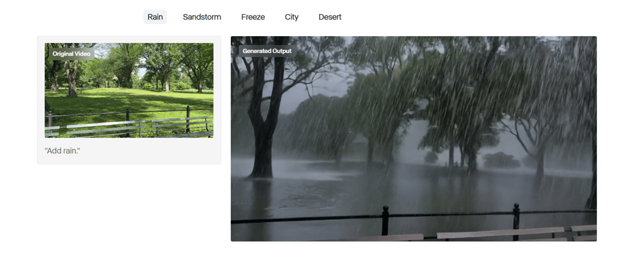The width and height of the screenshot is (644, 268).
Task: Click the rainy Generated Output video
Action: pos(414,139)
